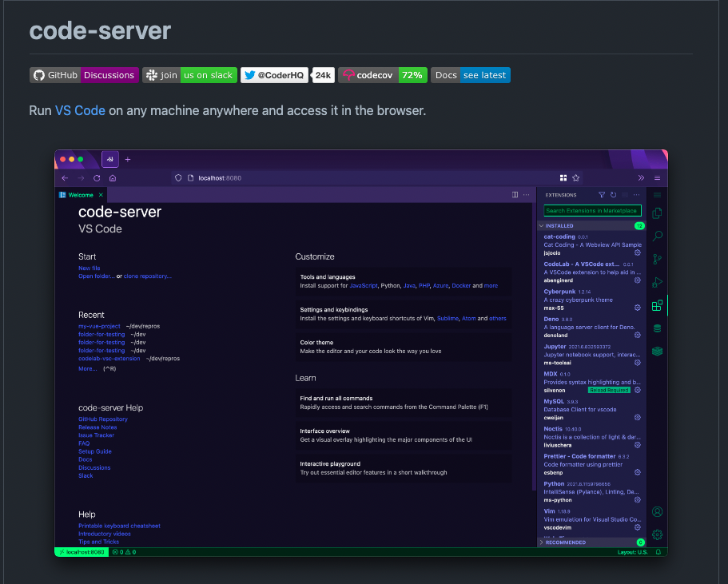Click the join us on slack badge

189,75
